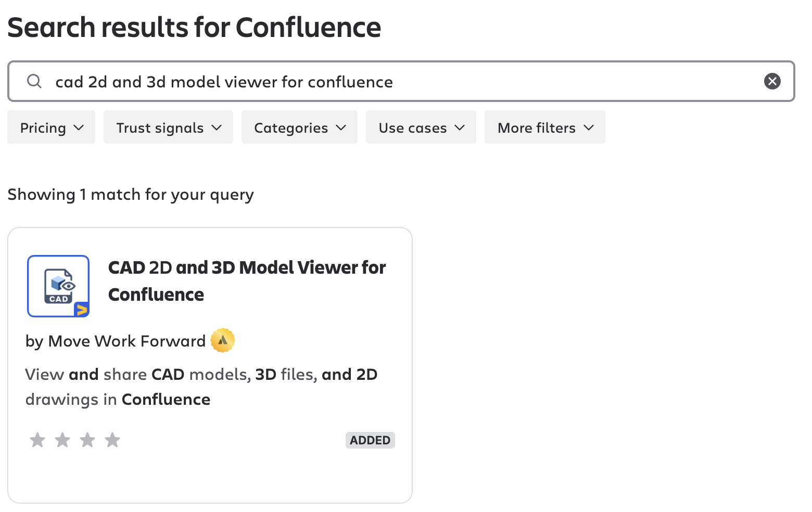
Task: Focus the marketplace search input field
Action: pyautogui.click(x=401, y=81)
